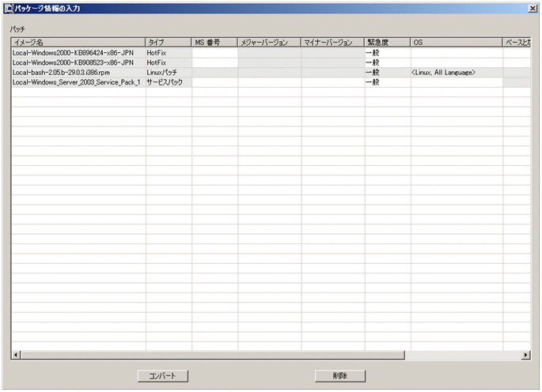
Task: Close the パッケージ情報の入力 dialog
Action: coord(533,7)
